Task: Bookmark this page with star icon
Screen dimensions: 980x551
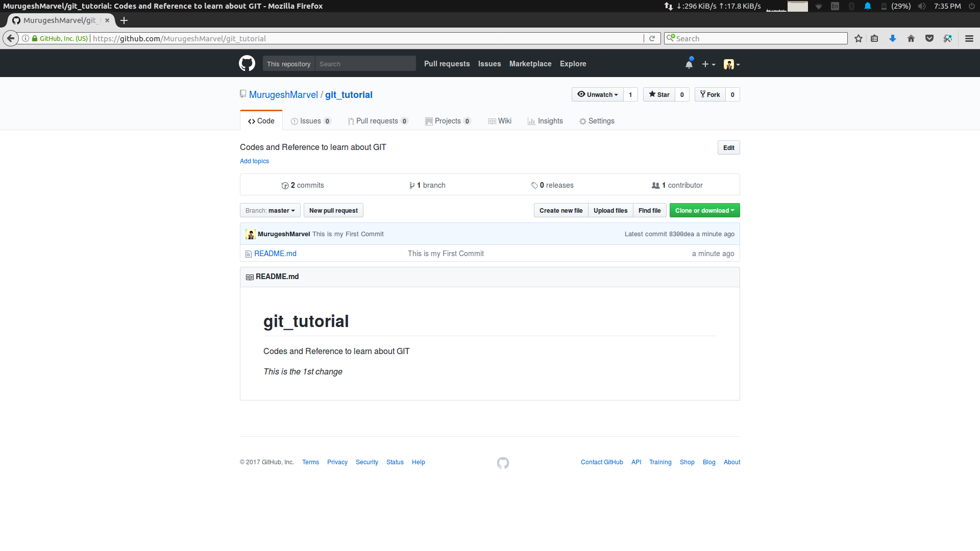Action: click(x=859, y=38)
